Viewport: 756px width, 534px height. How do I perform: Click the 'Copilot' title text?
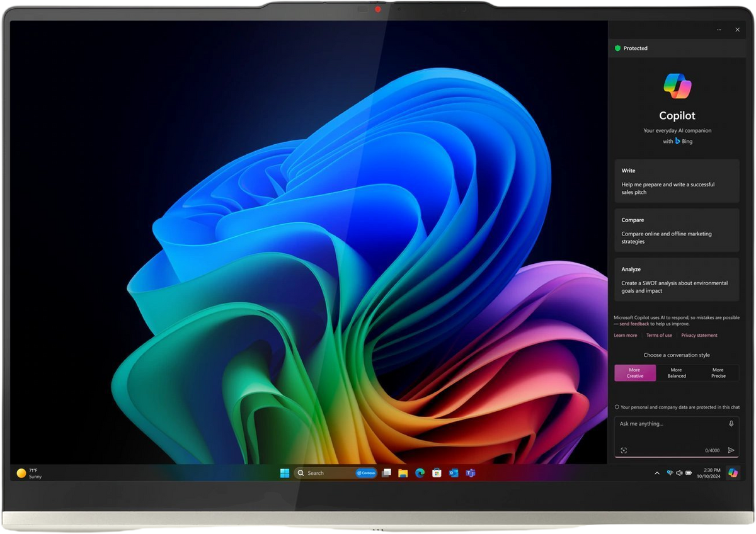(x=677, y=115)
